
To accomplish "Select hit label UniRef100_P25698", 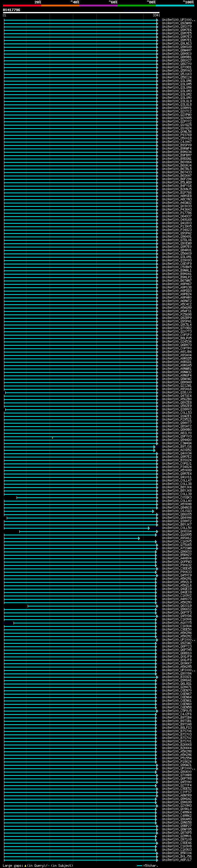I will 177,314.
